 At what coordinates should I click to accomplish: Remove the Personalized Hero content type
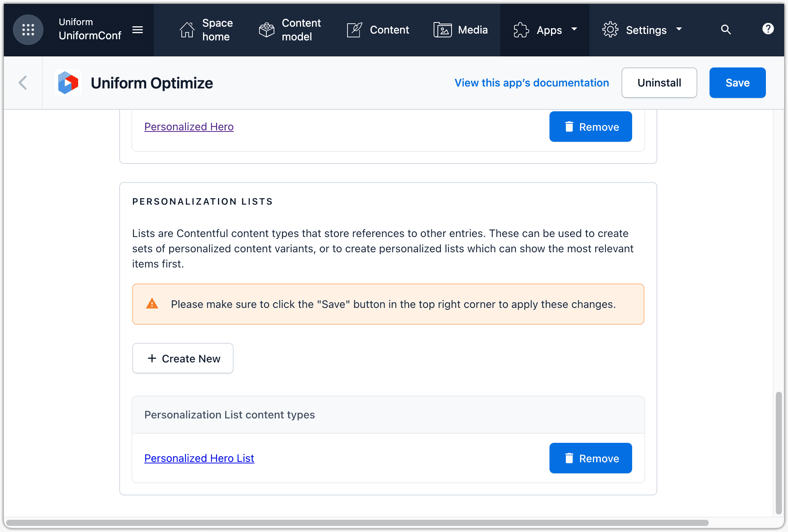590,127
